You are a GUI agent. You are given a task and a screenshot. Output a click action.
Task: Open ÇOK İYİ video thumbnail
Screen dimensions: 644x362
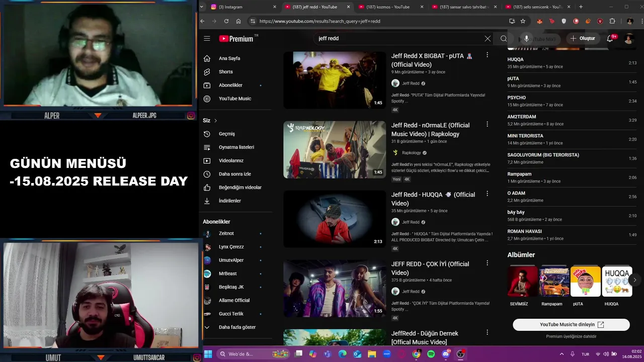[335, 288]
